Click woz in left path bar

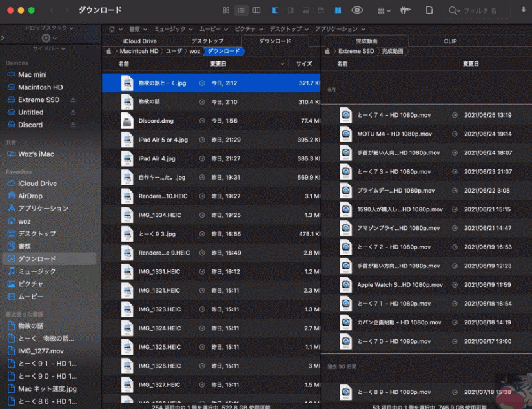[x=195, y=51]
